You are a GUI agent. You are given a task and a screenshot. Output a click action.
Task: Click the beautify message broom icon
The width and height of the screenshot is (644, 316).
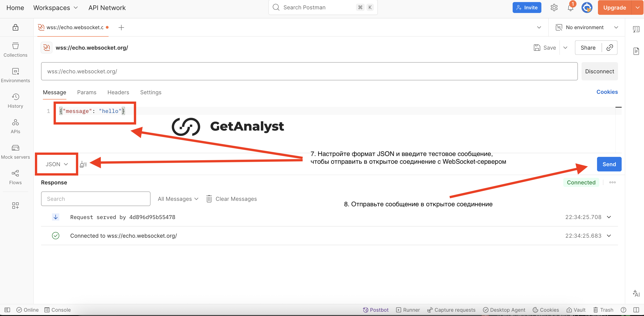[83, 164]
